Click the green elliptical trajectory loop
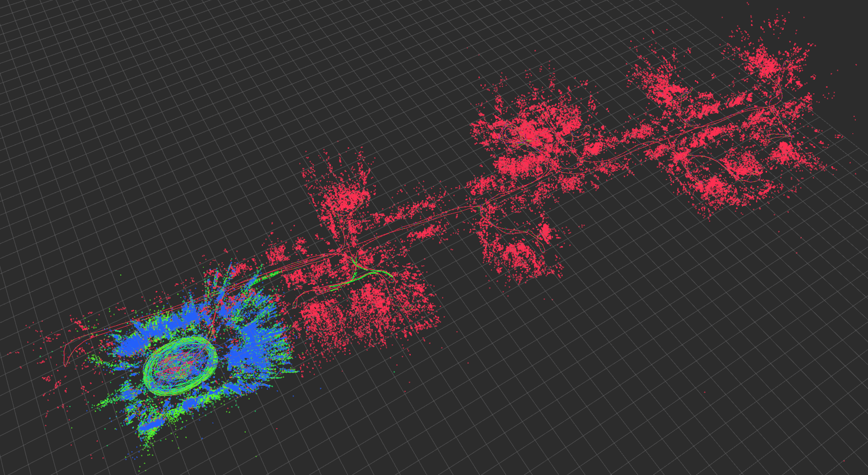The image size is (868, 475). pos(180,366)
